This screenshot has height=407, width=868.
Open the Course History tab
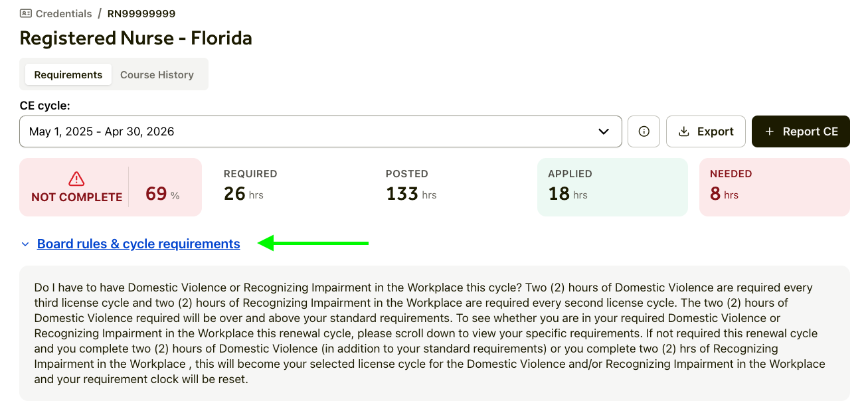tap(157, 74)
